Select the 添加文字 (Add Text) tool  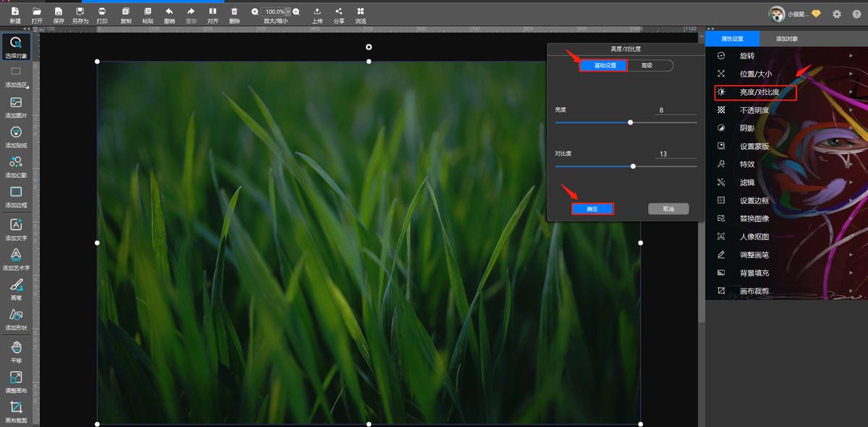[x=16, y=226]
